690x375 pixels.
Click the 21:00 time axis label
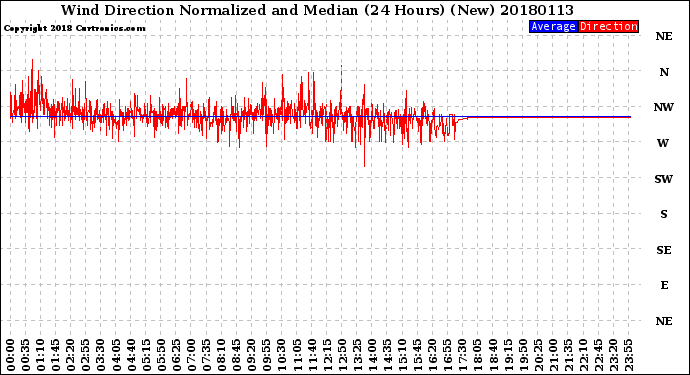click(553, 355)
